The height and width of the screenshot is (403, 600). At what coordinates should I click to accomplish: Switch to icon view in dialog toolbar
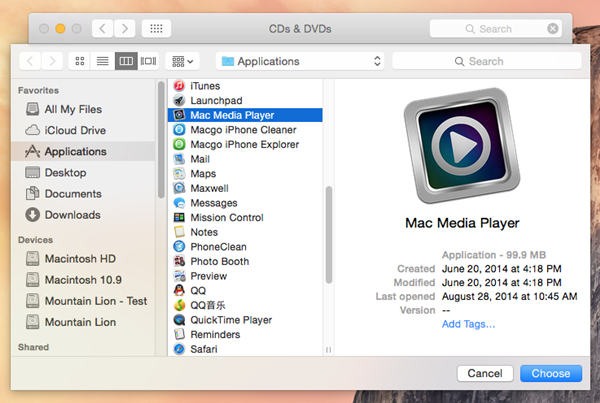click(80, 61)
